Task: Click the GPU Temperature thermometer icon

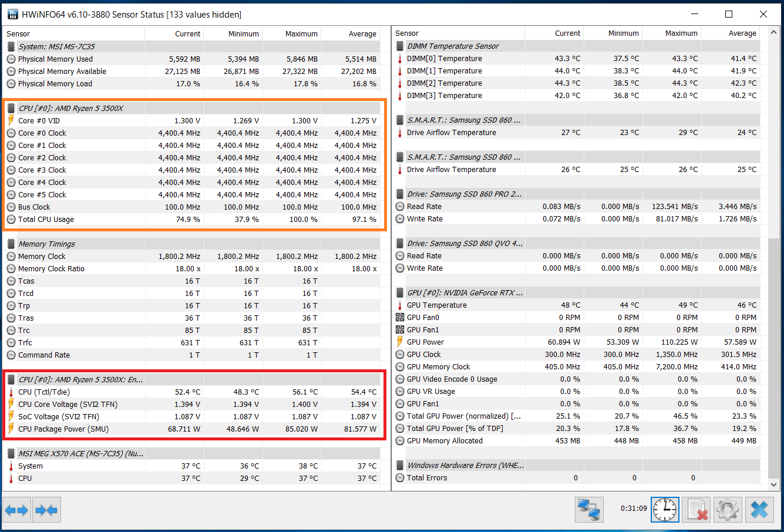Action: (400, 305)
